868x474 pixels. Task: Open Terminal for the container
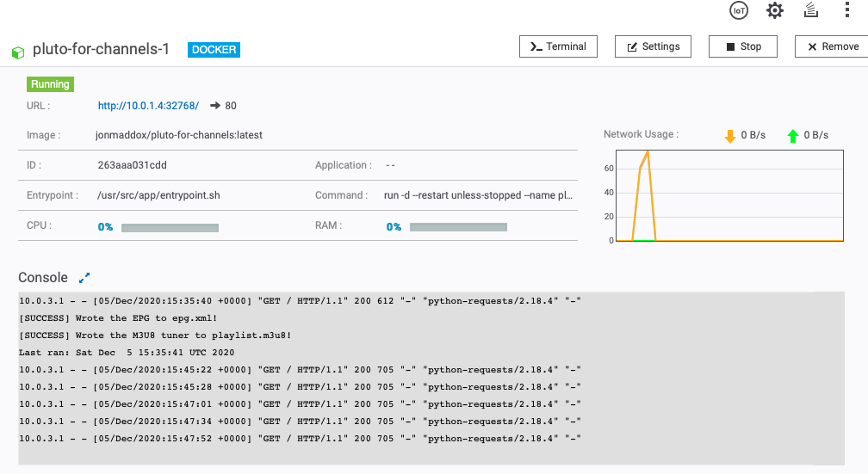point(558,46)
